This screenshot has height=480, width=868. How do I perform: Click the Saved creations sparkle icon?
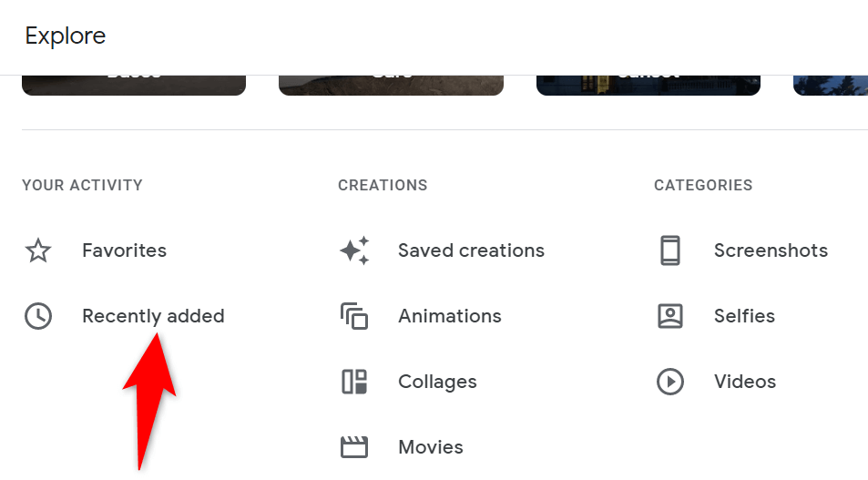click(x=354, y=250)
